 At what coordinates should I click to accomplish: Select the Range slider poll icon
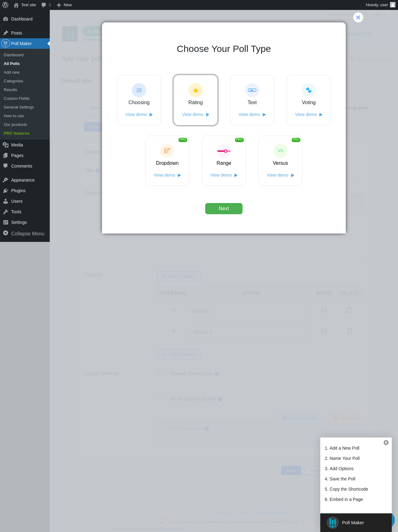coord(224,151)
